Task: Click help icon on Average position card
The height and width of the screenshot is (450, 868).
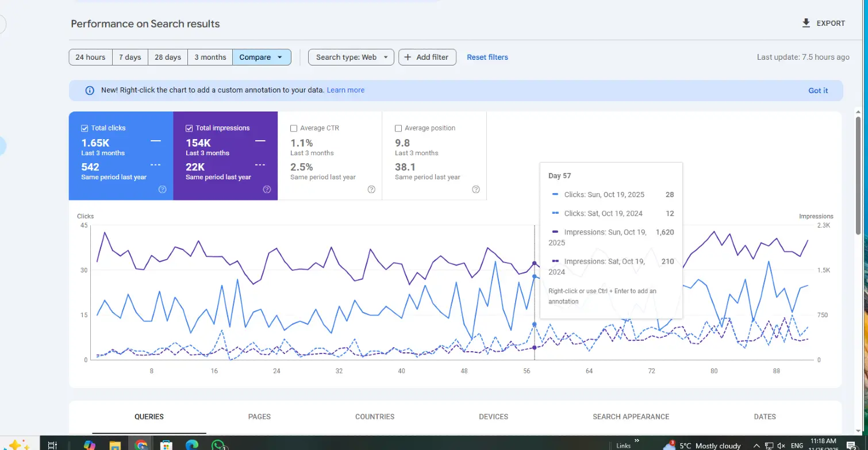Action: (476, 190)
